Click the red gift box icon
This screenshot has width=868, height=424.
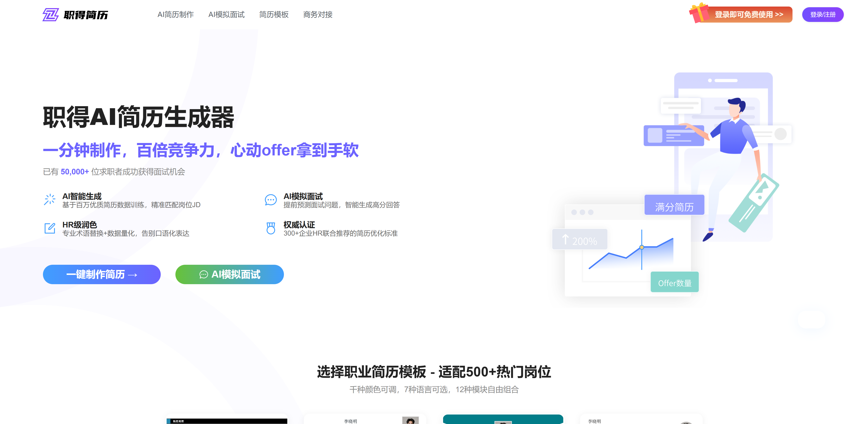(x=699, y=13)
